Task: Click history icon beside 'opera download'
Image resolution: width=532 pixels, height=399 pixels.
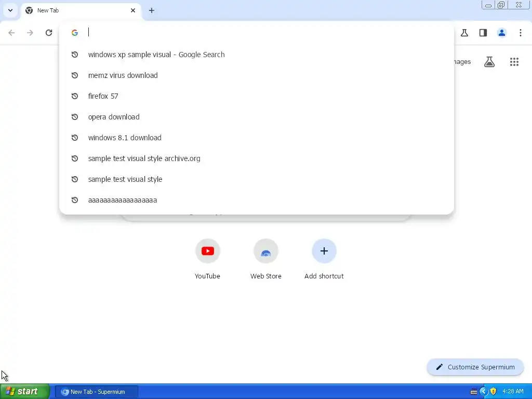Action: tap(75, 117)
